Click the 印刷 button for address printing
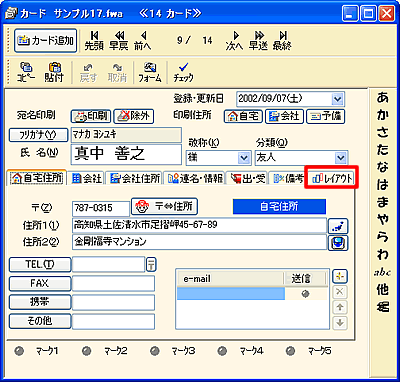Viewport: 400px width, 382px height. (x=91, y=116)
